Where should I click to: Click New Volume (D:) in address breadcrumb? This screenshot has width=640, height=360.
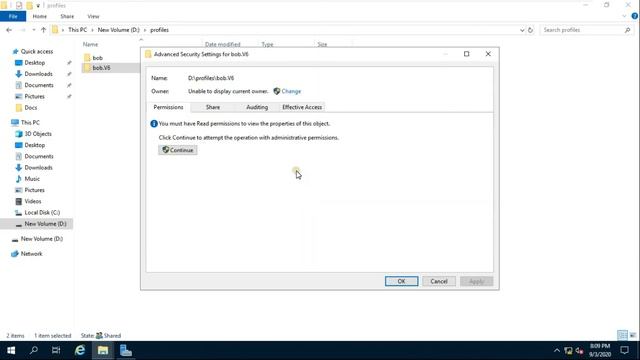[x=118, y=30]
